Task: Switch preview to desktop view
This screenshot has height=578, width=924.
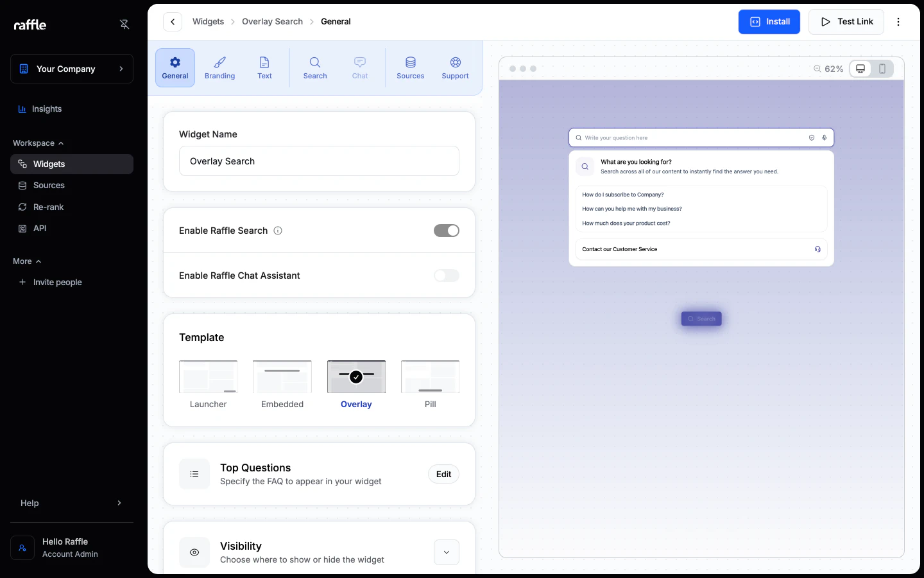Action: [860, 69]
